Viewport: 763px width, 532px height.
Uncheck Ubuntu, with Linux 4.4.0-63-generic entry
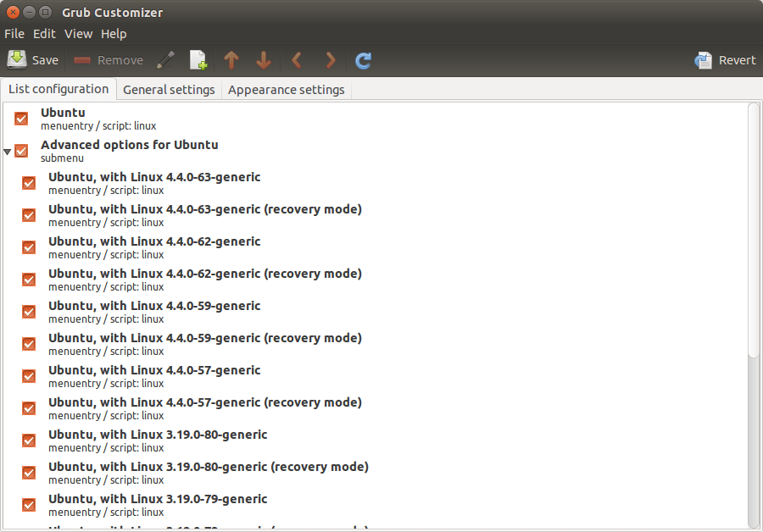[x=28, y=183]
